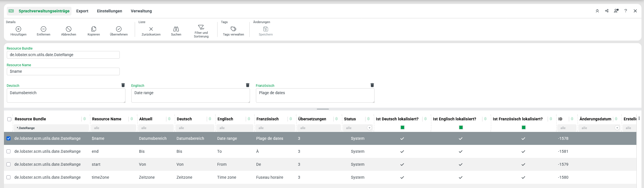The height and width of the screenshot is (188, 644).
Task: Delete the Deutsch translation via trash icon
Action: (x=123, y=85)
